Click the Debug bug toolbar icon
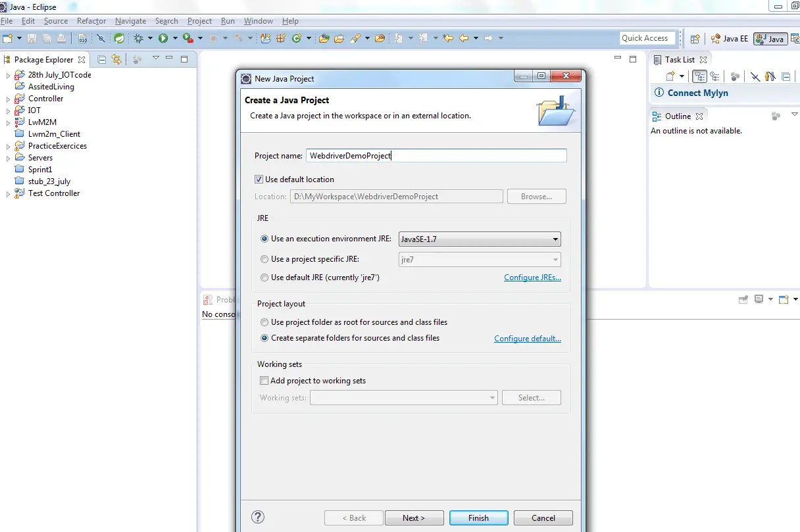Image resolution: width=800 pixels, height=532 pixels. click(140, 38)
